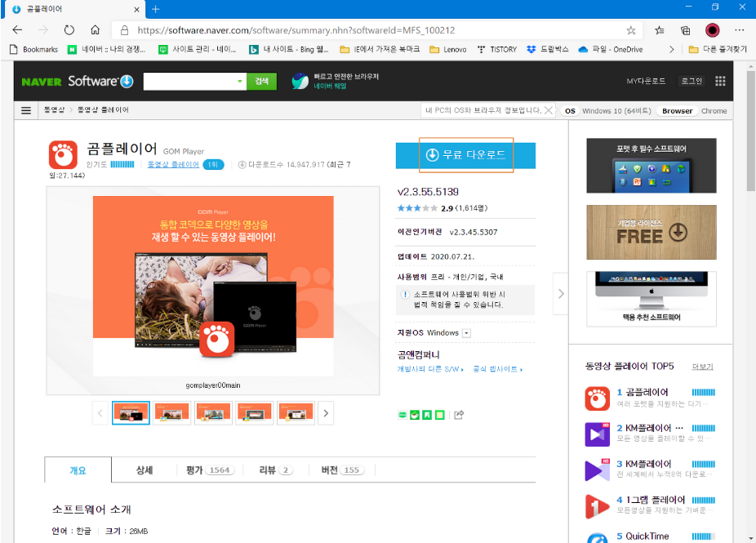This screenshot has height=543, width=756.
Task: Select the 개요 tab
Action: tap(78, 470)
